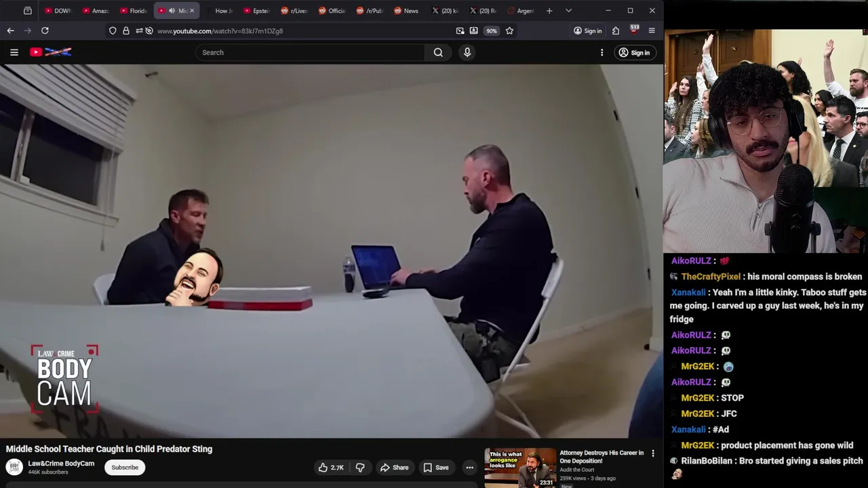The height and width of the screenshot is (488, 868).
Task: Mute the playing tab's speaker icon
Action: (x=172, y=11)
